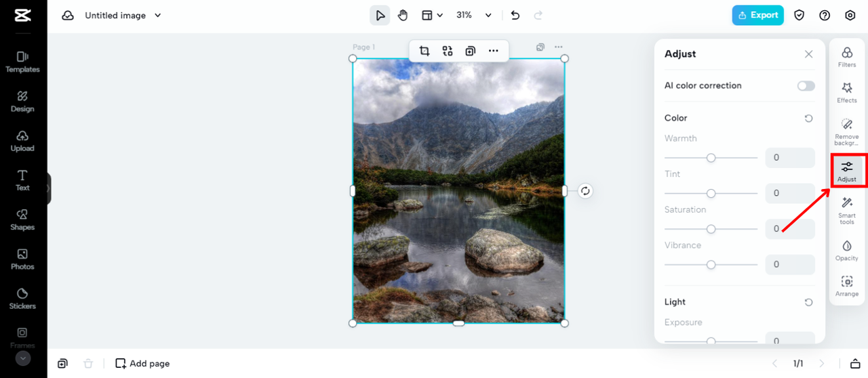The image size is (868, 378).
Task: Open the Filters panel tab
Action: tap(847, 57)
